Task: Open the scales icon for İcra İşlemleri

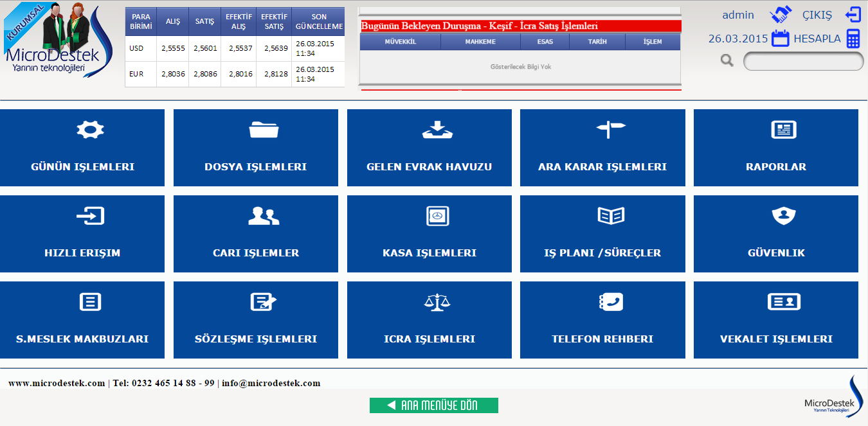Action: coord(437,302)
